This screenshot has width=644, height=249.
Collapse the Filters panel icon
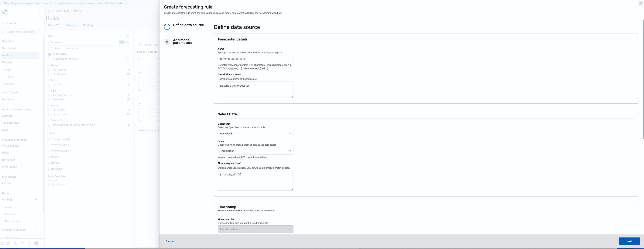pyautogui.click(x=127, y=36)
